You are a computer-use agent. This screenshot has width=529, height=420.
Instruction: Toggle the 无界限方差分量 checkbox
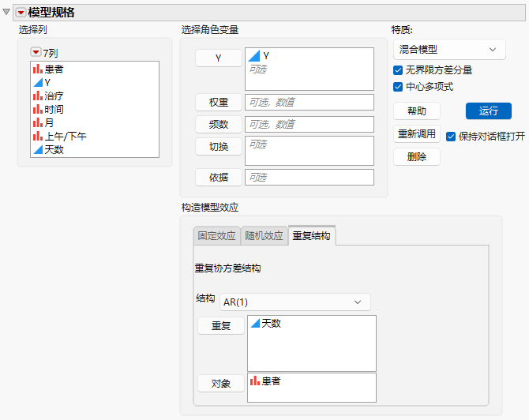pos(398,70)
